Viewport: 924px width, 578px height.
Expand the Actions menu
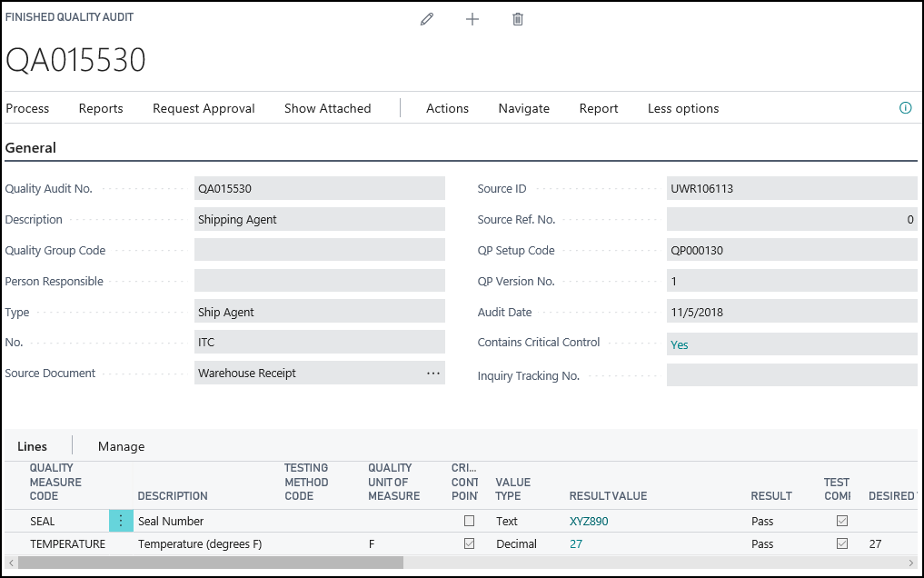(x=447, y=108)
